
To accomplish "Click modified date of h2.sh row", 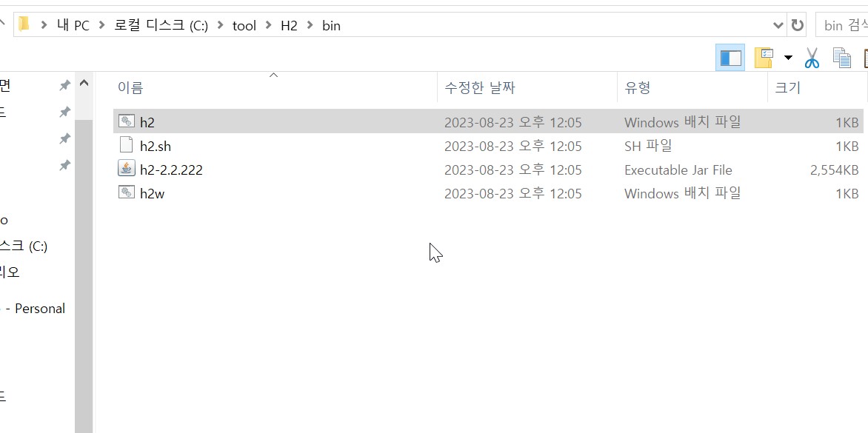I will (513, 146).
